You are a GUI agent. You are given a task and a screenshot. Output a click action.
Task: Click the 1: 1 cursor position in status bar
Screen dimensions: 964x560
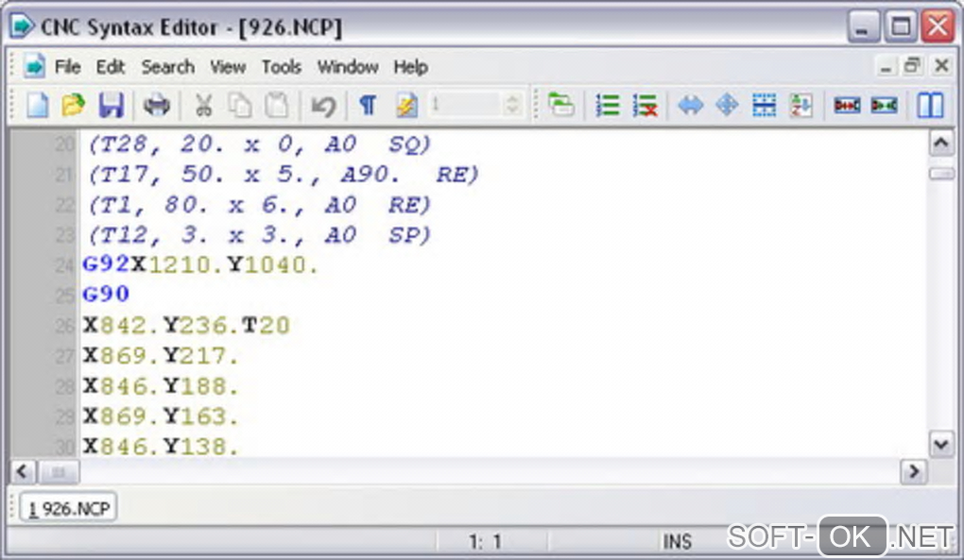coord(485,541)
